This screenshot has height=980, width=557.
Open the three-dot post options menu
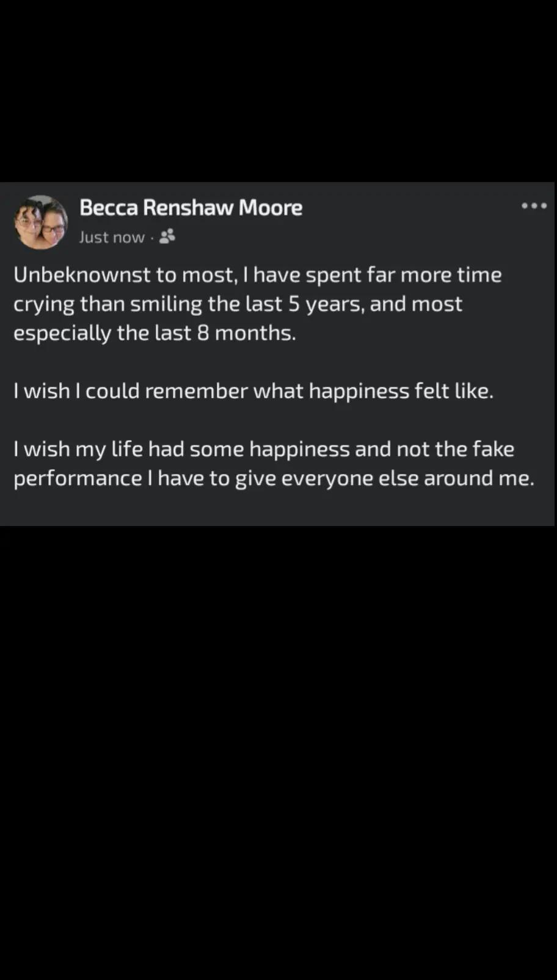534,206
